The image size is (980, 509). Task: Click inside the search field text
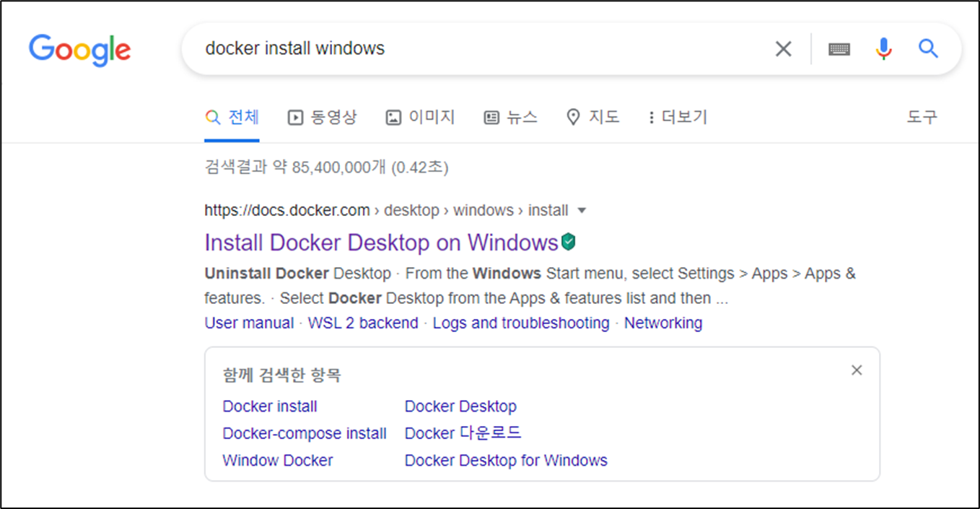295,48
